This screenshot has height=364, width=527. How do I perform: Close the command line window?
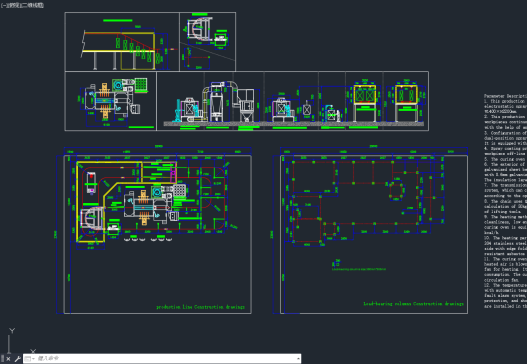pos(8,359)
